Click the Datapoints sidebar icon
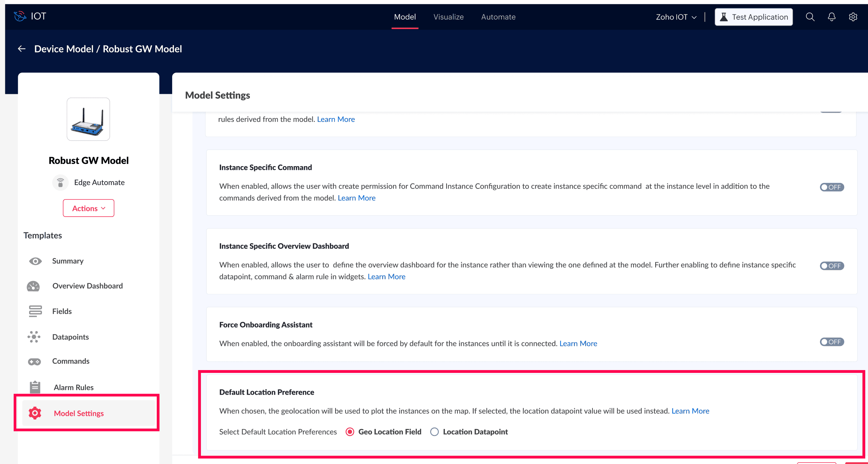The height and width of the screenshot is (464, 868). coord(34,337)
